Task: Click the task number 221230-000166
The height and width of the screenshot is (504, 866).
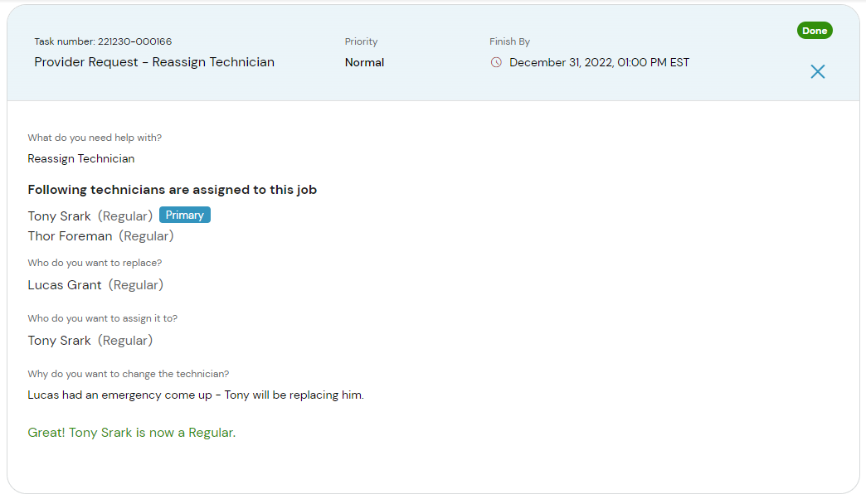Action: 100,41
